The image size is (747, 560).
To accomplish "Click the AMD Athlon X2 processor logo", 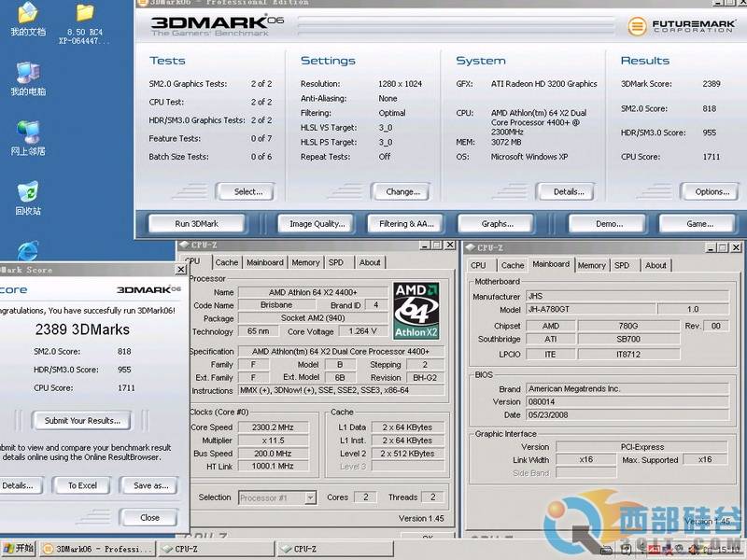I will point(416,311).
